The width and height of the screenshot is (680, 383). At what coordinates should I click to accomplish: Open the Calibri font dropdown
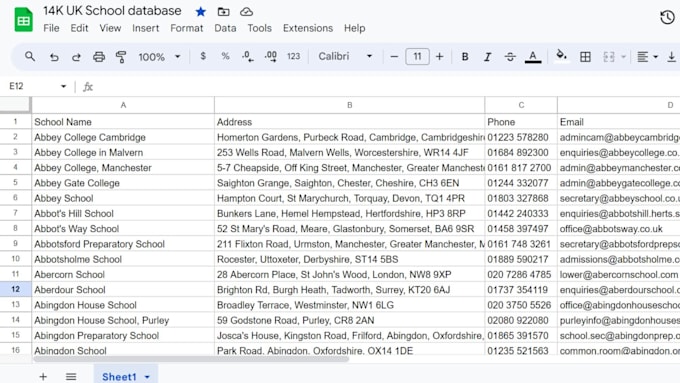(345, 56)
